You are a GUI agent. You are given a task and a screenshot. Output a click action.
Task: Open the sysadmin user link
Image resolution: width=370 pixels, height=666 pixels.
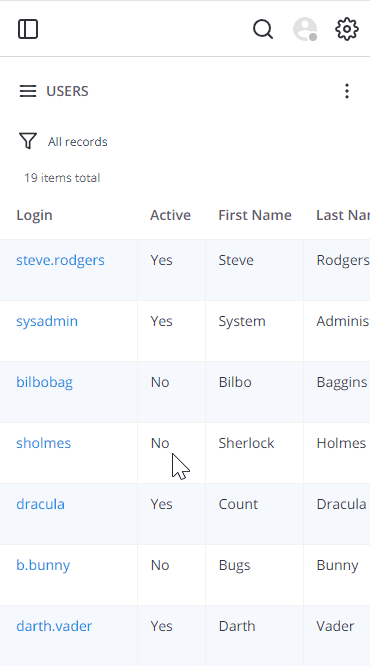coord(47,321)
